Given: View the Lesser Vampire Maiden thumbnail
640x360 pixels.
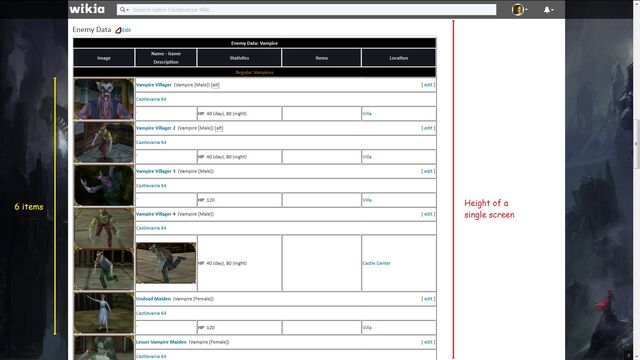Looking at the screenshot, I should point(104,348).
